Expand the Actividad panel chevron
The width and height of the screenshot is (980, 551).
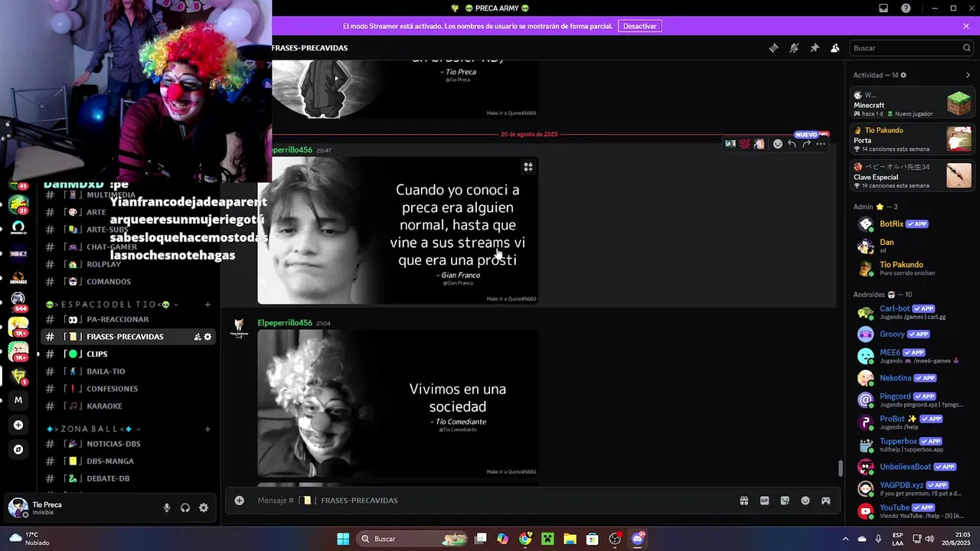(x=968, y=75)
